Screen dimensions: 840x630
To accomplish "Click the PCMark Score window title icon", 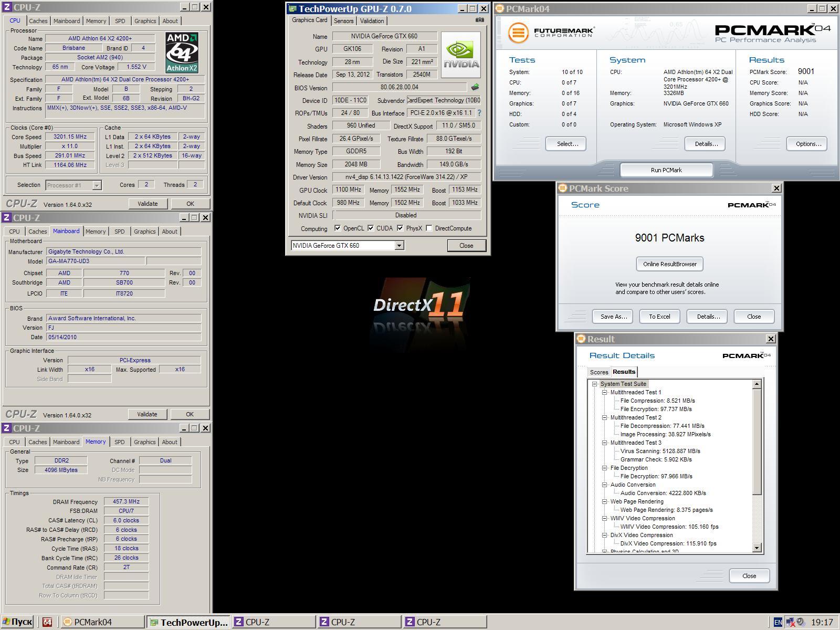I will (x=563, y=188).
